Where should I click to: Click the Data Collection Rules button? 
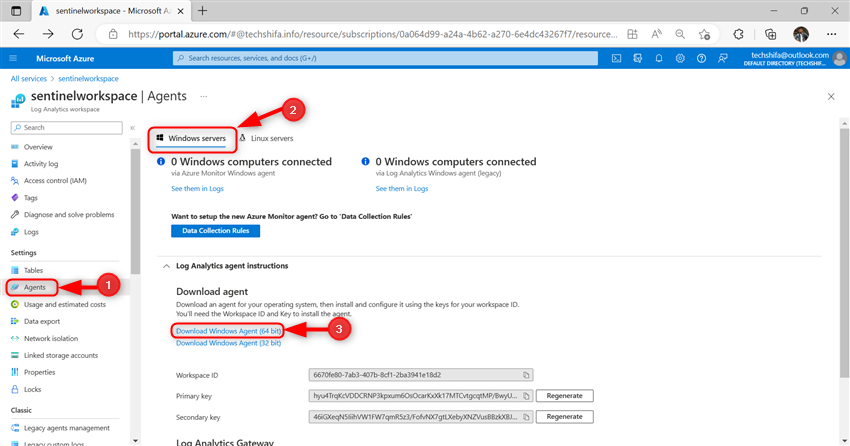(x=215, y=231)
